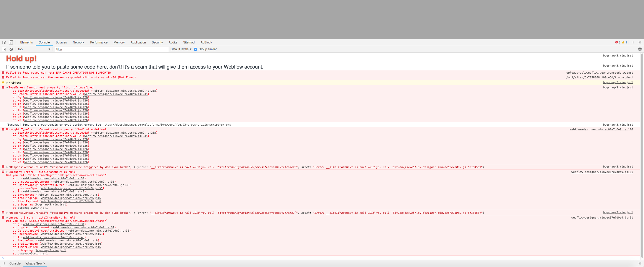
Task: Open the Performance tab
Action: [99, 42]
